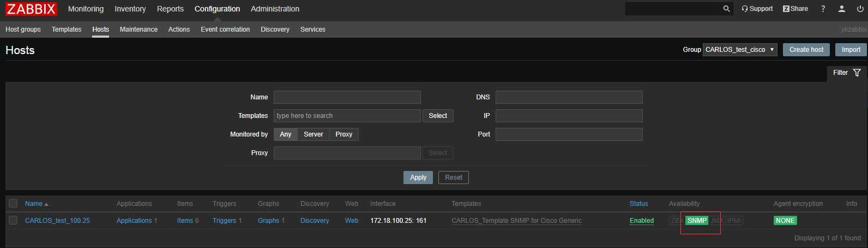868x248 pixels.
Task: Sort hosts by Name column
Action: (x=37, y=204)
